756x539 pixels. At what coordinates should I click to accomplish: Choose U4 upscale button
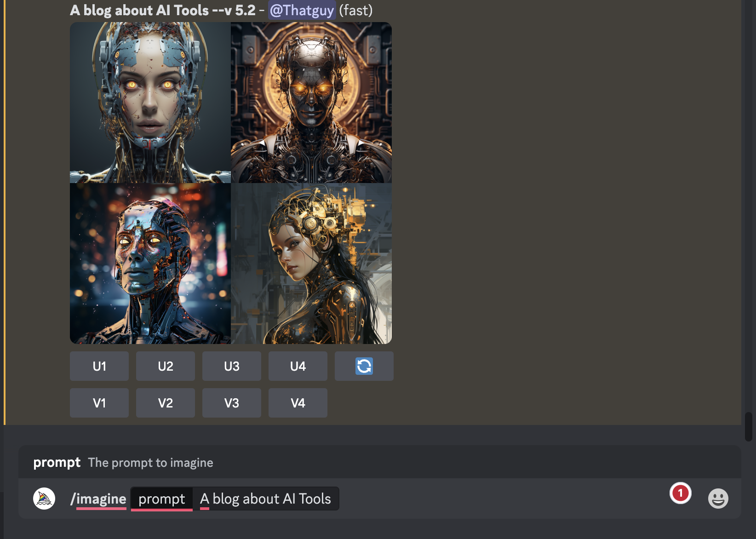[x=298, y=366]
